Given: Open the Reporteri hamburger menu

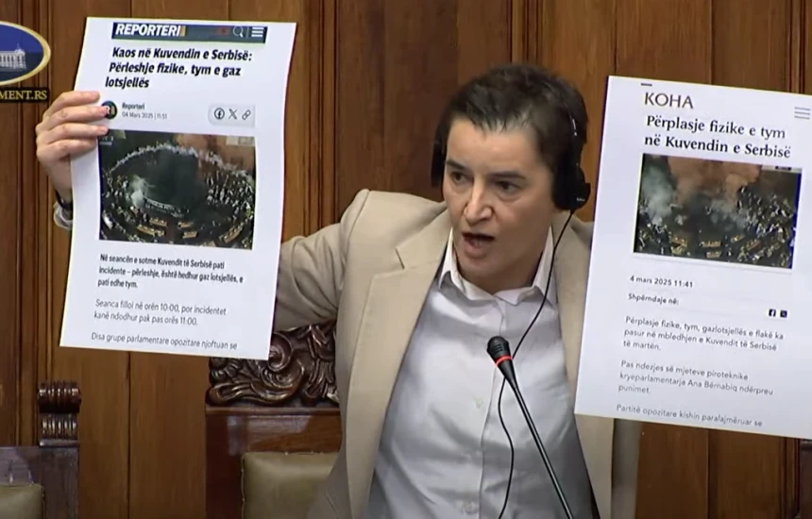Looking at the screenshot, I should pos(257,33).
